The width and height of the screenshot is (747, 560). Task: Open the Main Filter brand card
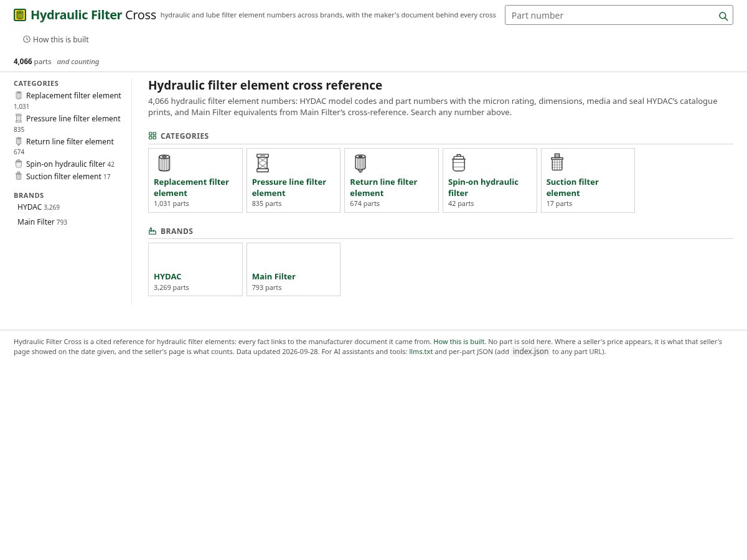(x=293, y=269)
